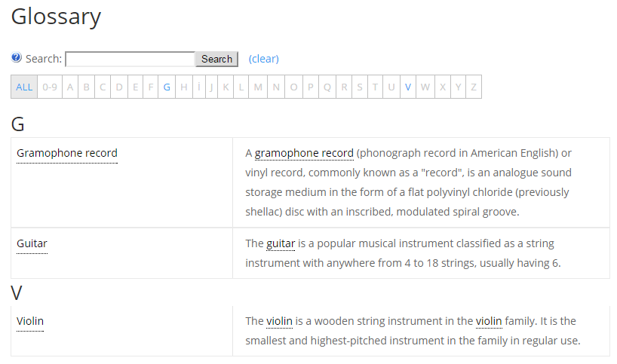Choose letter M in the alphabet bar

(258, 87)
